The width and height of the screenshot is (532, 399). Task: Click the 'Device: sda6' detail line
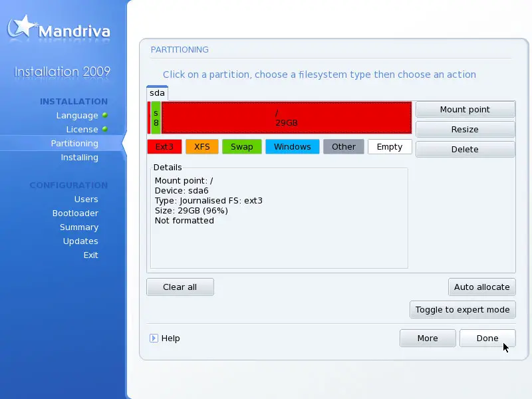click(182, 191)
